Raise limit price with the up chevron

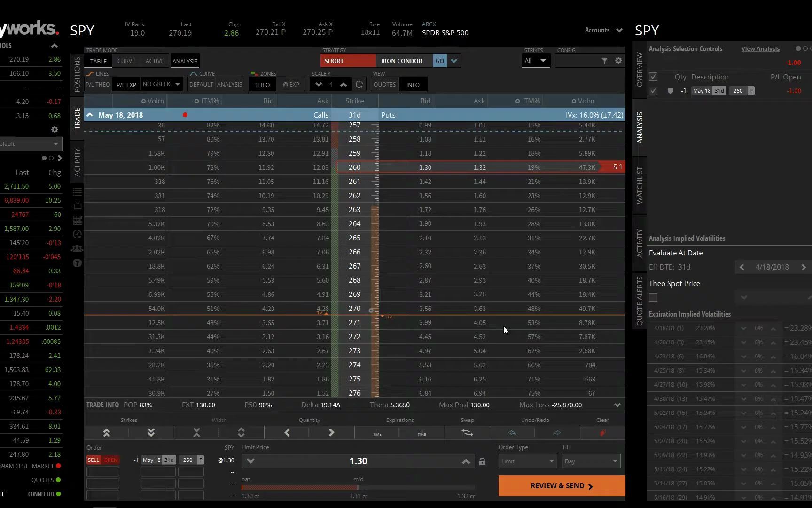click(466, 461)
